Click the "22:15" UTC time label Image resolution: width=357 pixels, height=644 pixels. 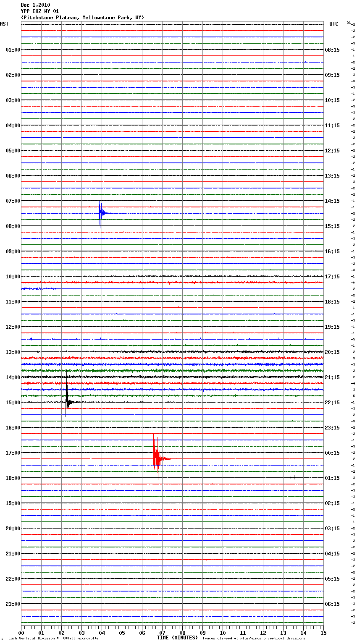click(332, 403)
